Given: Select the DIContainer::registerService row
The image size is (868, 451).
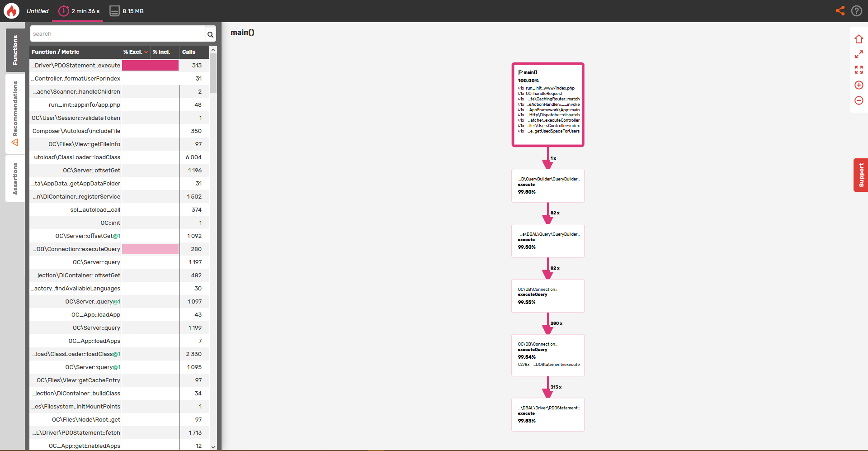Looking at the screenshot, I should coord(119,197).
